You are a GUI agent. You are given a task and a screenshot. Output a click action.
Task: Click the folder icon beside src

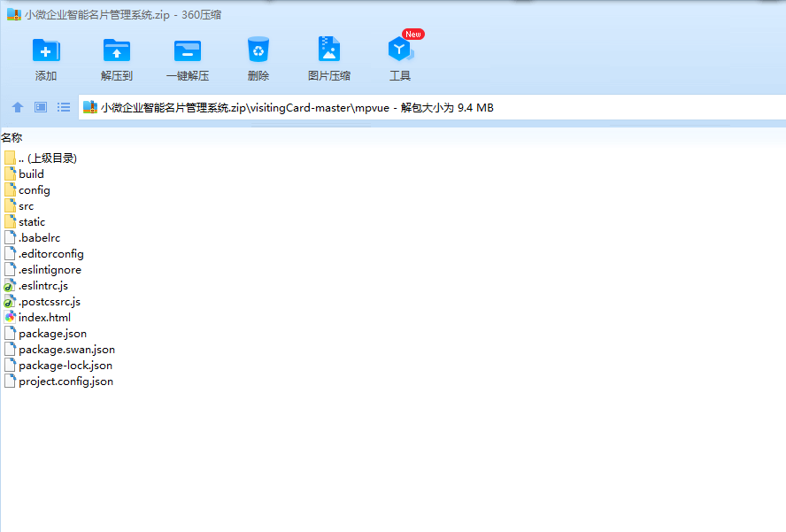(10, 206)
